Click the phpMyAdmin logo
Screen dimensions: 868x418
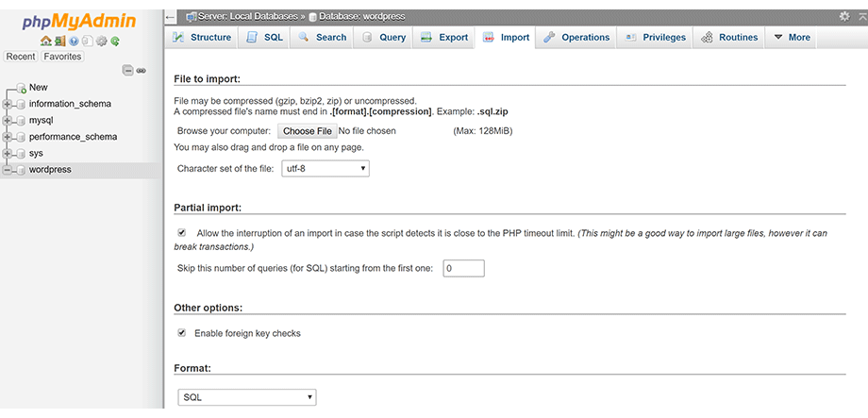click(x=79, y=21)
